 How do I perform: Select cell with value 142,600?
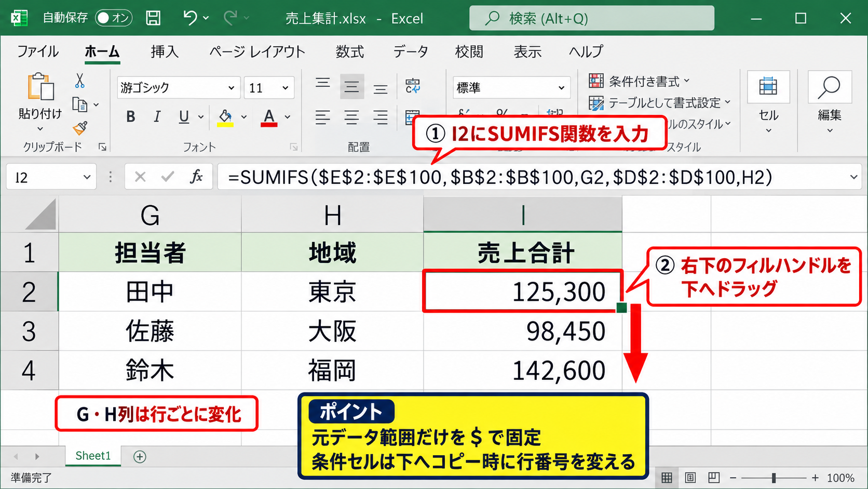[523, 371]
